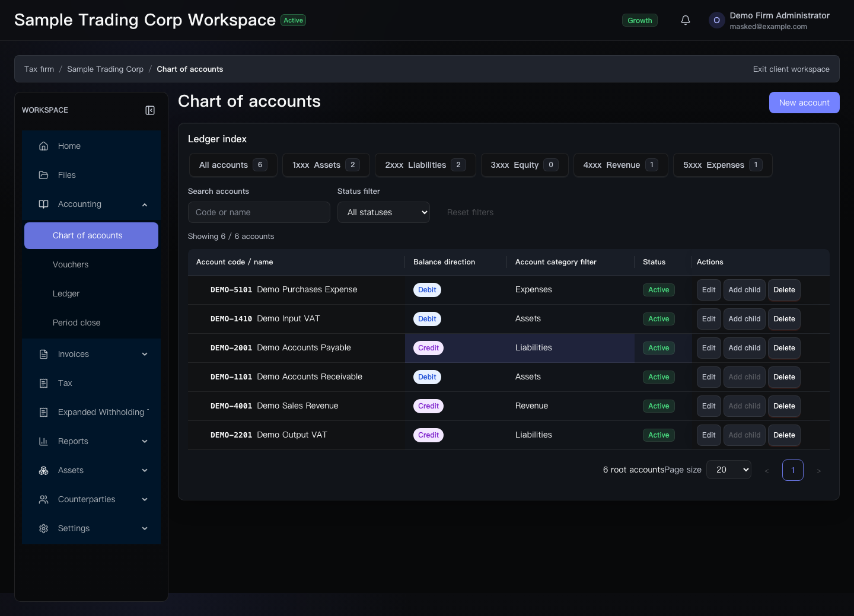Click the Assets boxes icon

click(43, 470)
